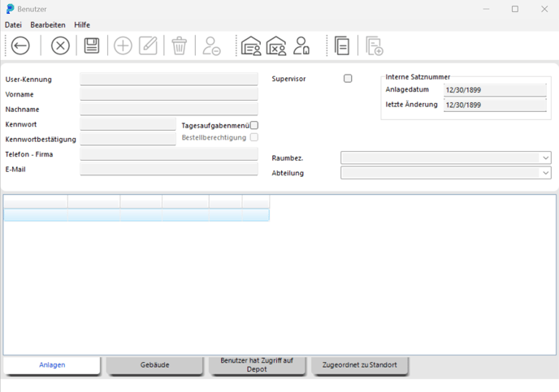Add a new record with plus icon
The image size is (559, 392).
click(x=123, y=45)
